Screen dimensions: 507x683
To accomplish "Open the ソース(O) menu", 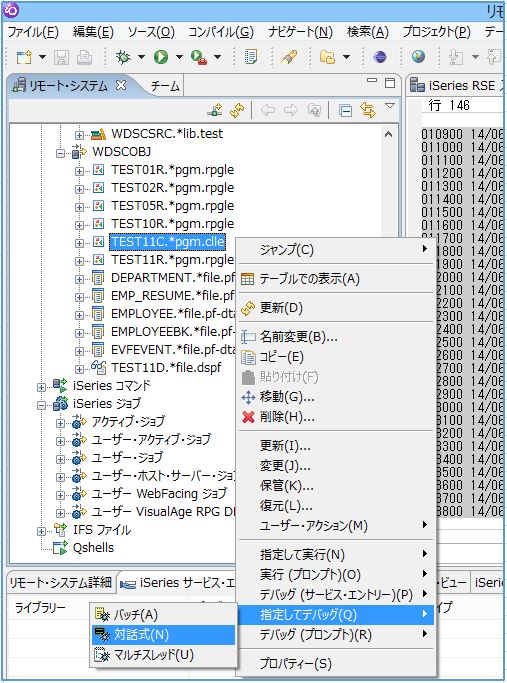I will click(151, 32).
